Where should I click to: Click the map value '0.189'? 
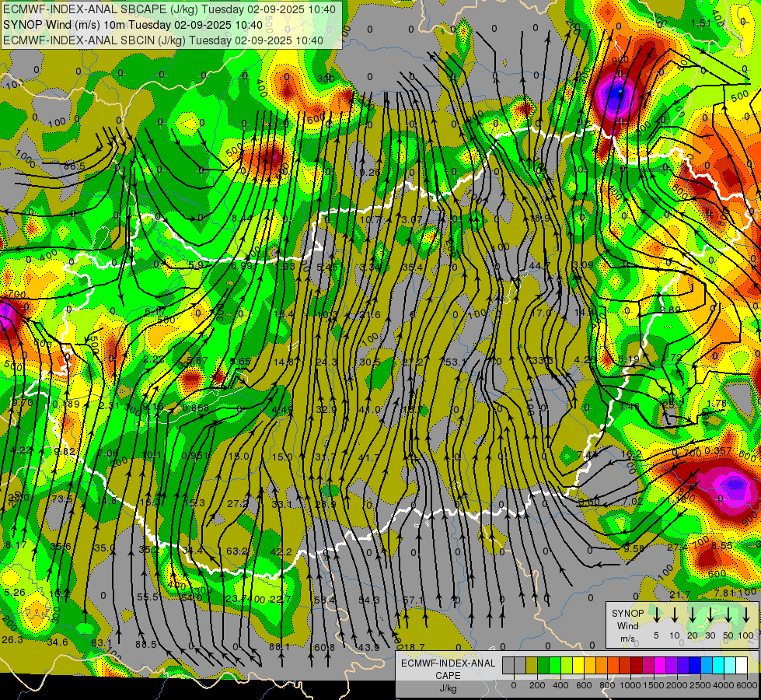(x=66, y=404)
